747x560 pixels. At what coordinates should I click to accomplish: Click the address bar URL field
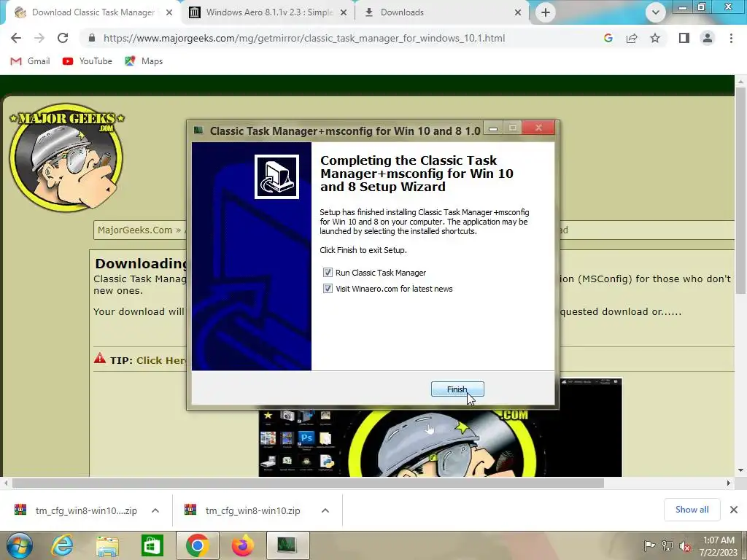(x=304, y=38)
